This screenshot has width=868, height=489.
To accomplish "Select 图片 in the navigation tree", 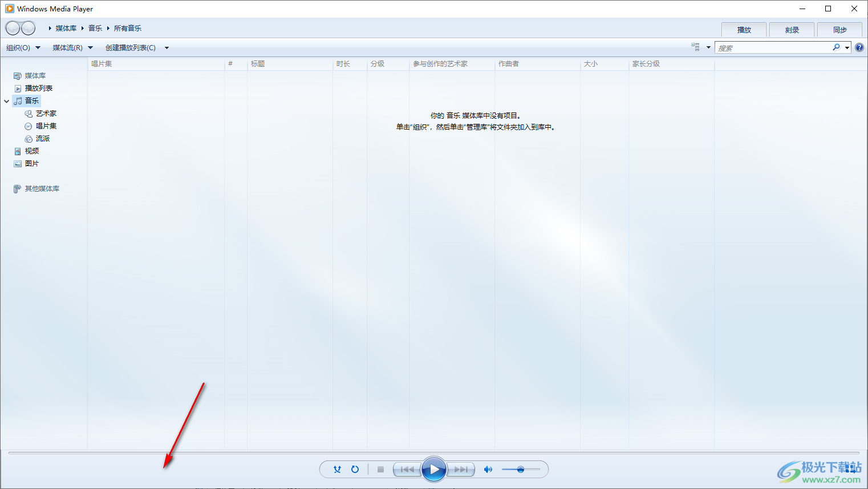I will pyautogui.click(x=32, y=164).
